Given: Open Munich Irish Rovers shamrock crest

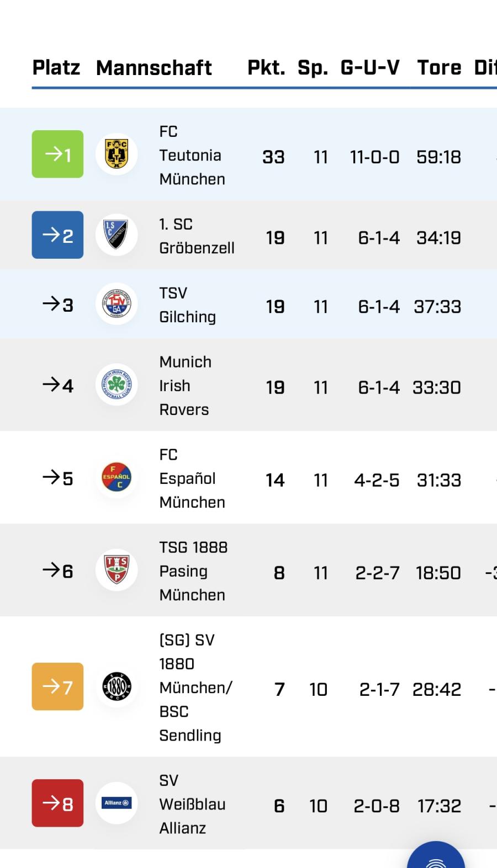Looking at the screenshot, I should [117, 385].
